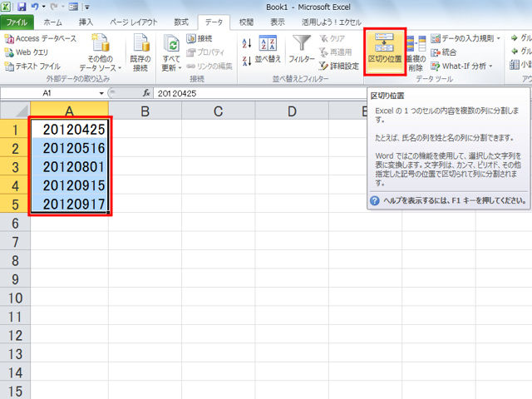This screenshot has height=399, width=532.
Task: Select column C header
Action: [x=218, y=111]
